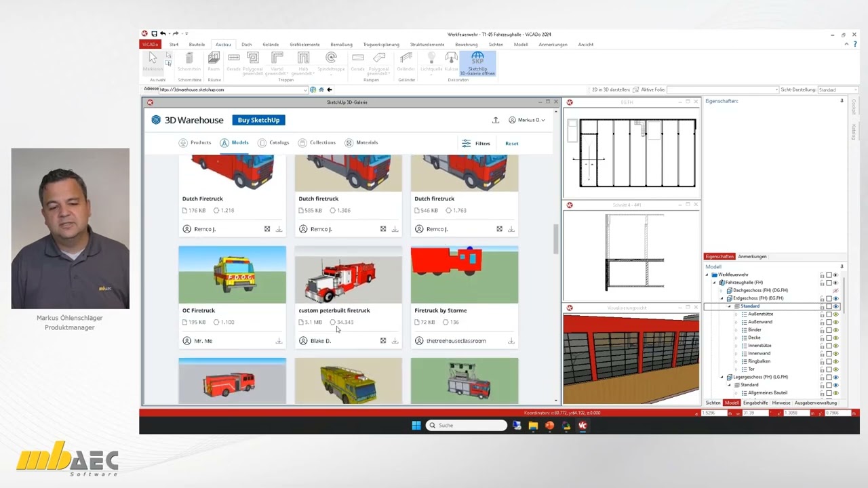Open File Explorer from the taskbar
The height and width of the screenshot is (488, 868).
[533, 426]
